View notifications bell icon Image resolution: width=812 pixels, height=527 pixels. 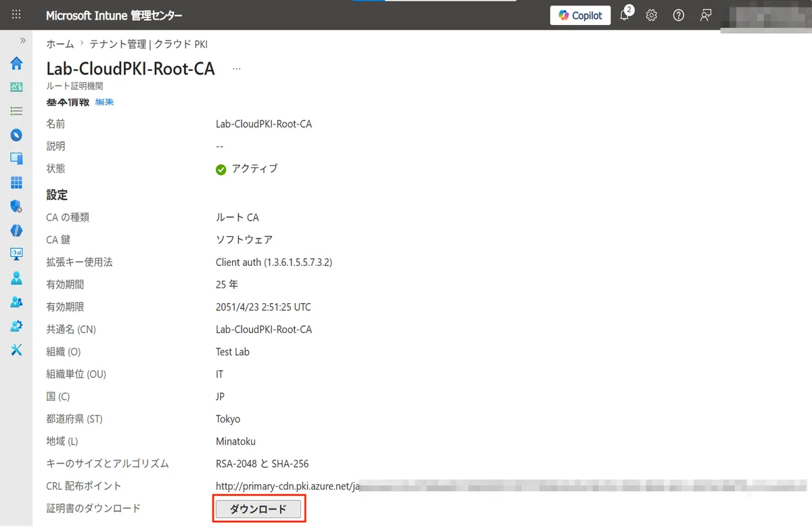point(625,15)
